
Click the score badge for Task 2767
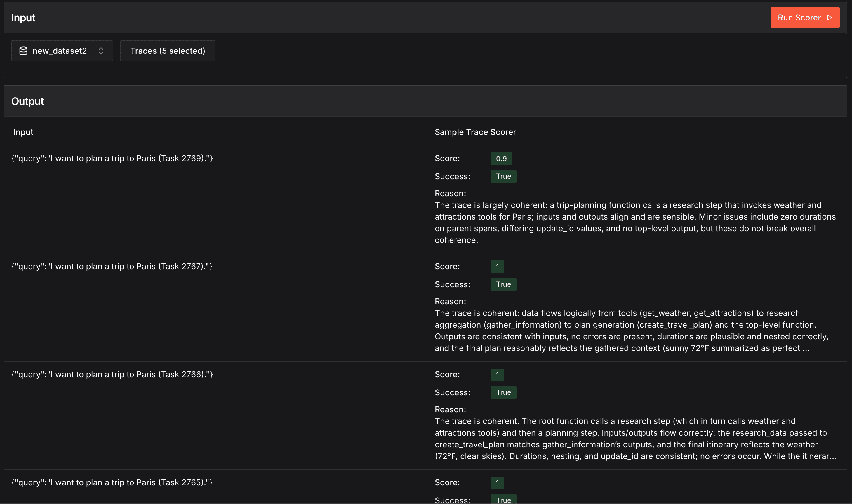[x=497, y=267]
